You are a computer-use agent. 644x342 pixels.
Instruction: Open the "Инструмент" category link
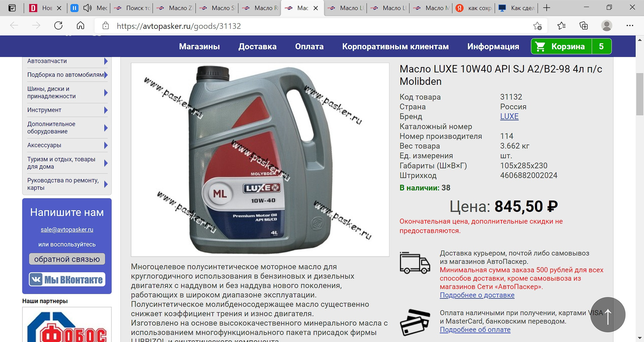44,110
